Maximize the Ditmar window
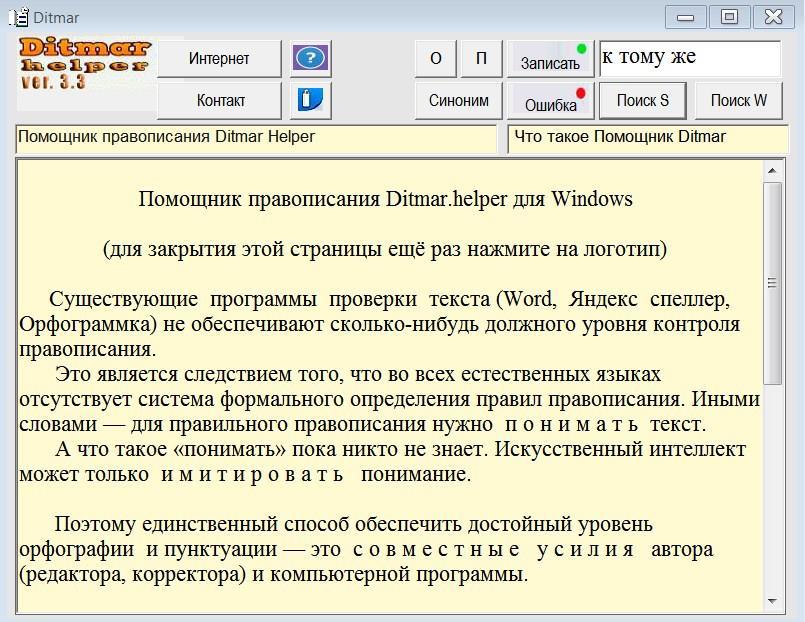The width and height of the screenshot is (805, 622). 730,17
